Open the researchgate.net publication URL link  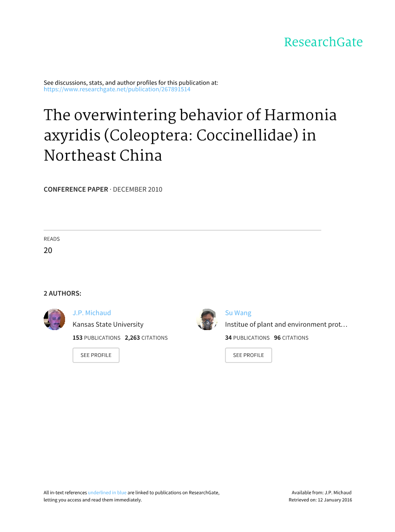click(117, 89)
